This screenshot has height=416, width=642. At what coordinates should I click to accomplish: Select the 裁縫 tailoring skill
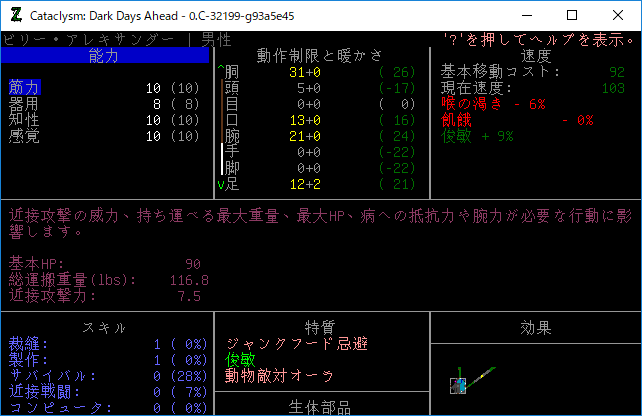[23, 344]
